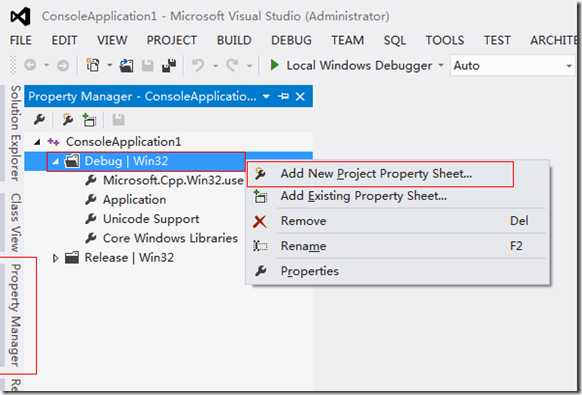Click the Open File toolbar icon
The width and height of the screenshot is (582, 395).
pos(127,66)
